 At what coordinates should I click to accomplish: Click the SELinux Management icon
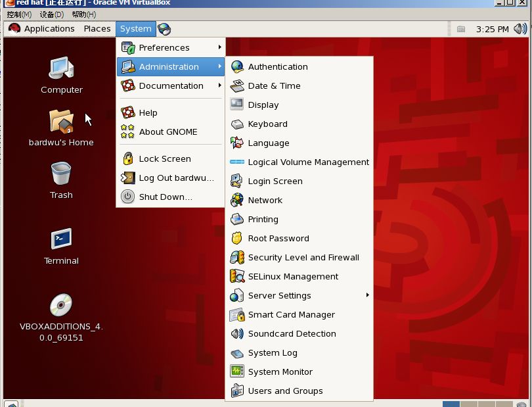click(237, 276)
